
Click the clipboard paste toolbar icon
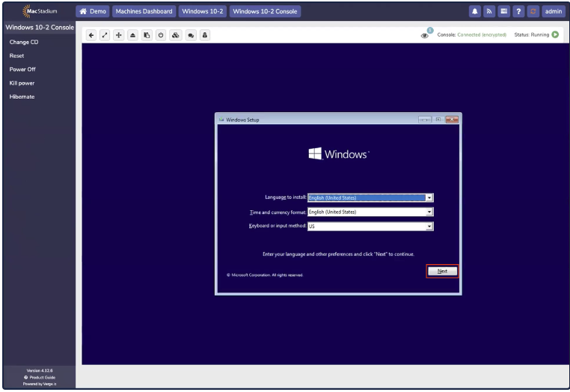pyautogui.click(x=147, y=35)
